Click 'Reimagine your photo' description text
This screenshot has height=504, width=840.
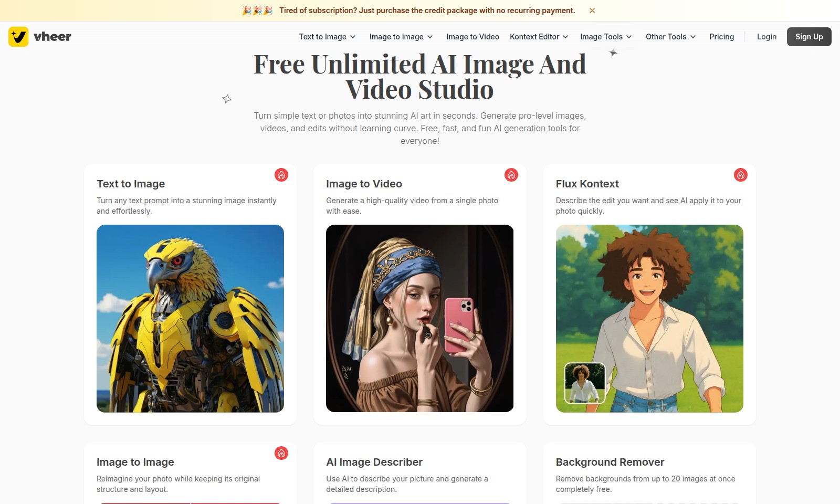(178, 484)
